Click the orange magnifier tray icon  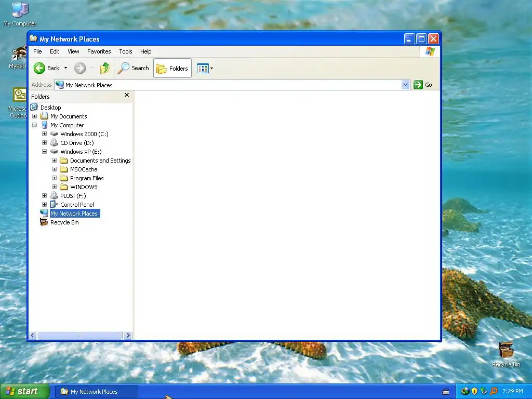click(x=494, y=391)
